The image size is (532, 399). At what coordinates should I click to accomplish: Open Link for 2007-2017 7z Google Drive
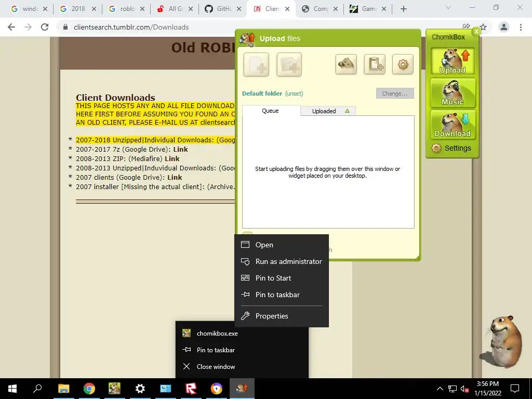(180, 149)
